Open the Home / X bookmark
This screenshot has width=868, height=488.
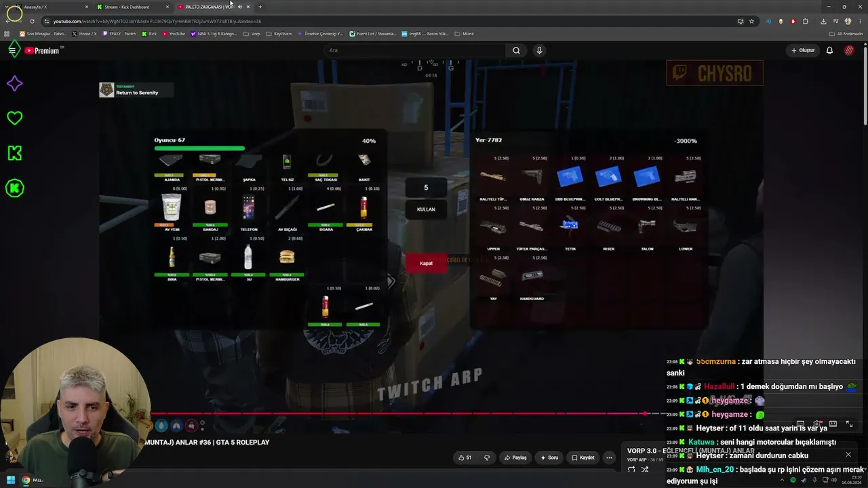point(85,33)
